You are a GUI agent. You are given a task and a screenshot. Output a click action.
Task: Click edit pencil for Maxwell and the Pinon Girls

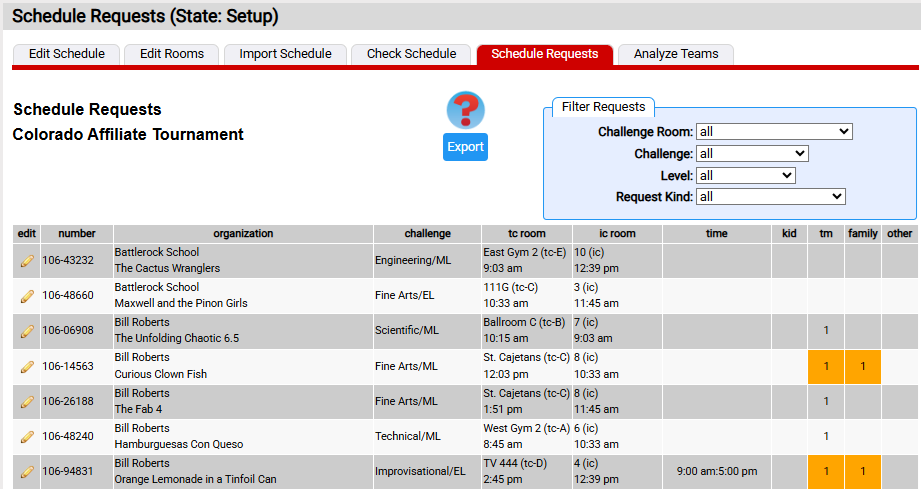[27, 296]
